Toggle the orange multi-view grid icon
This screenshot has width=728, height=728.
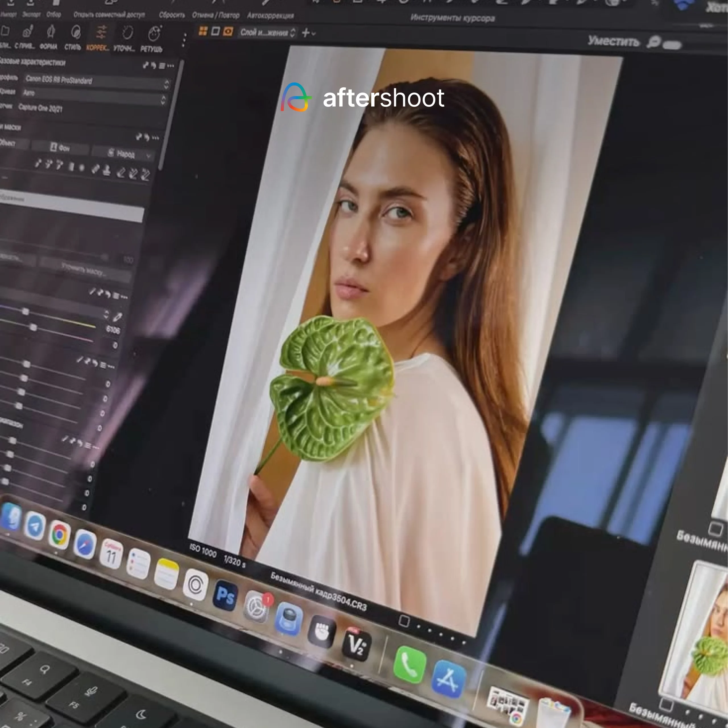203,31
